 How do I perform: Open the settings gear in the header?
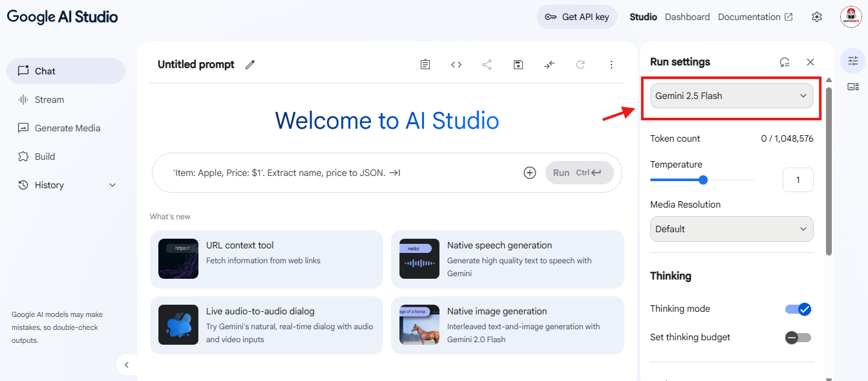pyautogui.click(x=817, y=17)
